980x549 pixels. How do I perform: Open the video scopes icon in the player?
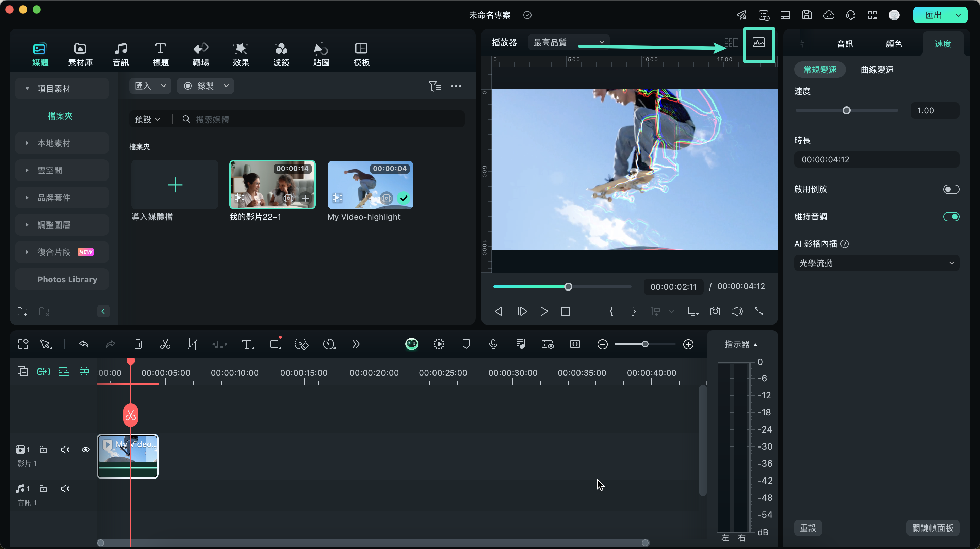tap(759, 43)
